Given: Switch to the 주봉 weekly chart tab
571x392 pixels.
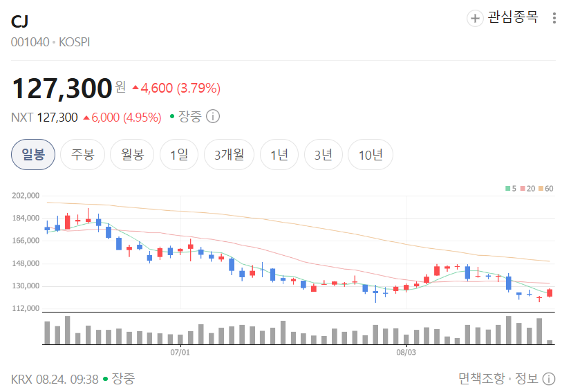Looking at the screenshot, I should (x=83, y=154).
